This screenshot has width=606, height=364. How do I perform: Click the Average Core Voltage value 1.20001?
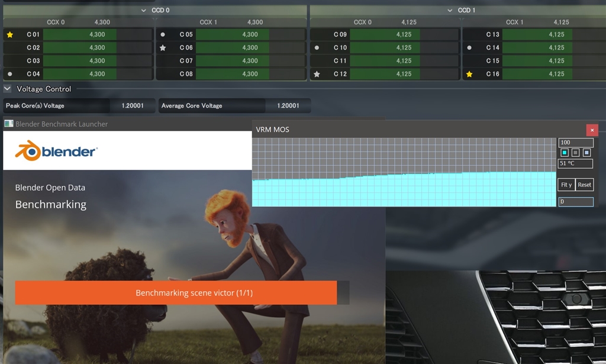[x=288, y=106]
